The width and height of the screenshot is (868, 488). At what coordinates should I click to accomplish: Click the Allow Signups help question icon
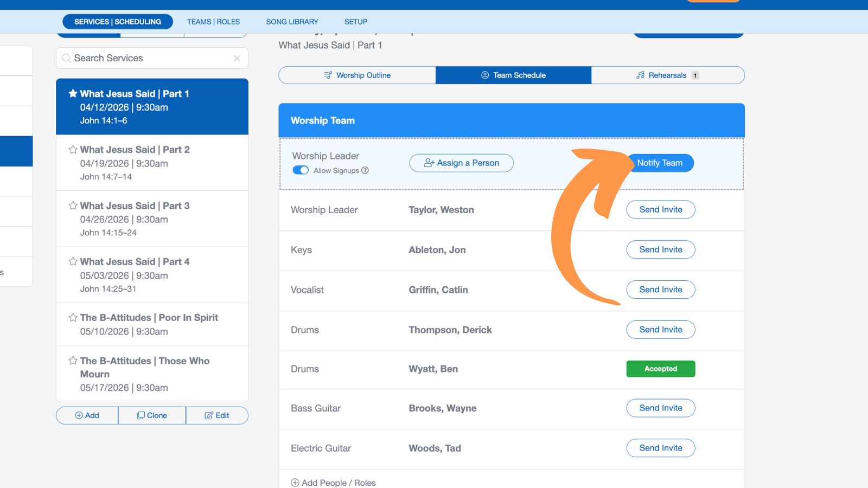click(365, 170)
